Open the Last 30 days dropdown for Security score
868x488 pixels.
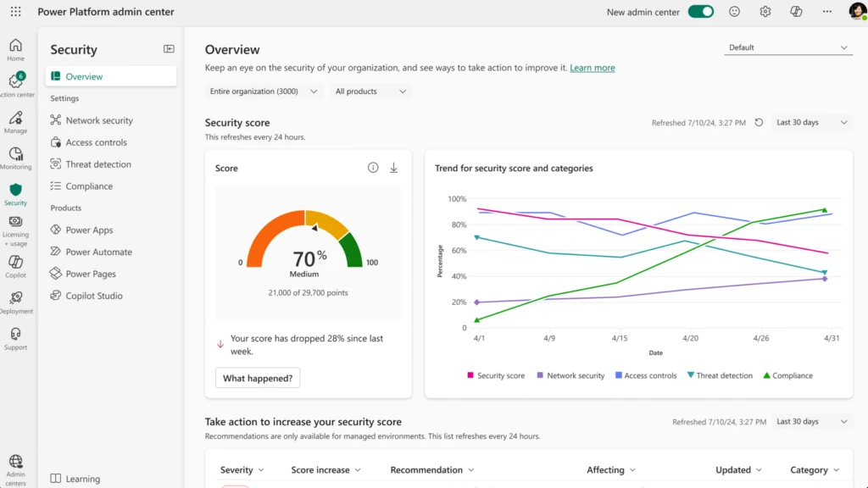click(x=810, y=122)
